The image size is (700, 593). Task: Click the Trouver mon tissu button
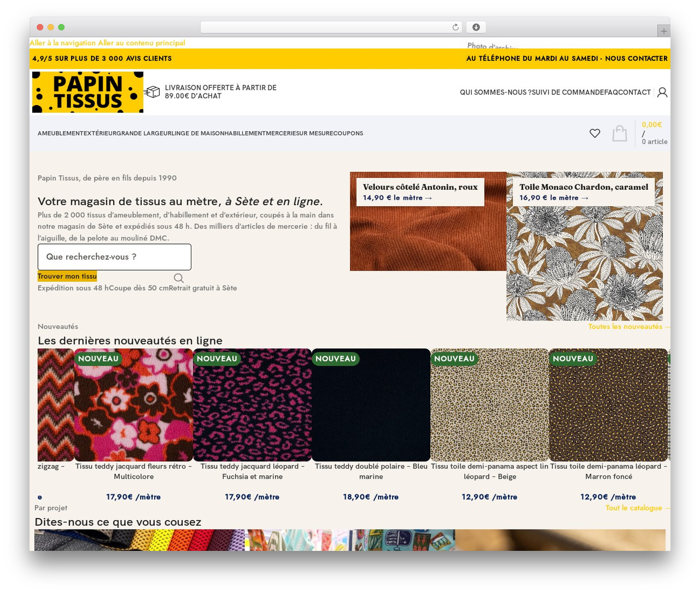(67, 276)
